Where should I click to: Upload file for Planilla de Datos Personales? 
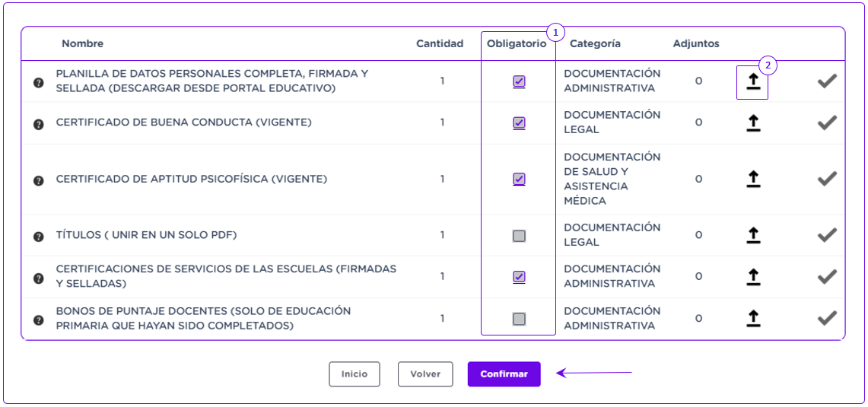point(752,81)
